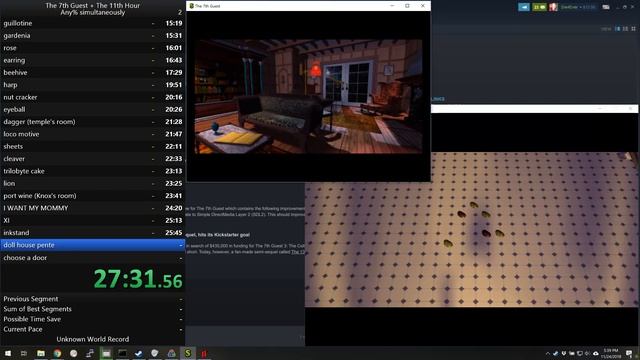Select the highlighted doll house pente split
The image size is (640, 360).
(93, 245)
